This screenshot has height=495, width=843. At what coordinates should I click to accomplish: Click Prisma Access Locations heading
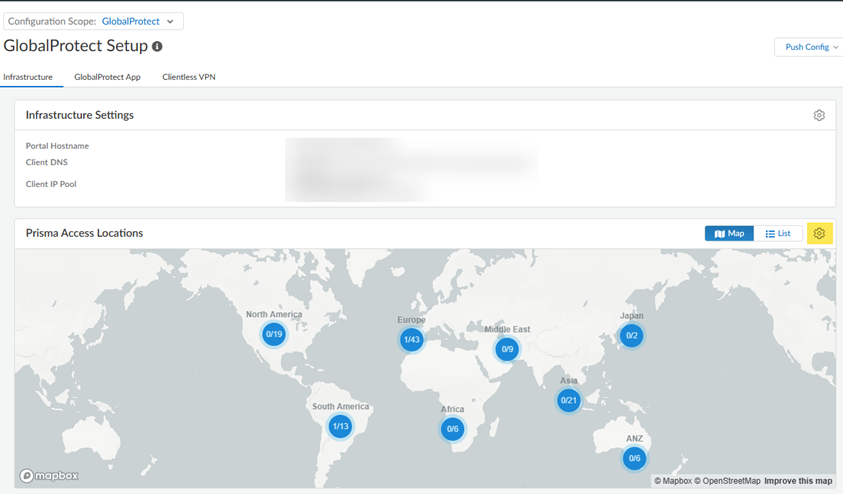[x=84, y=233]
